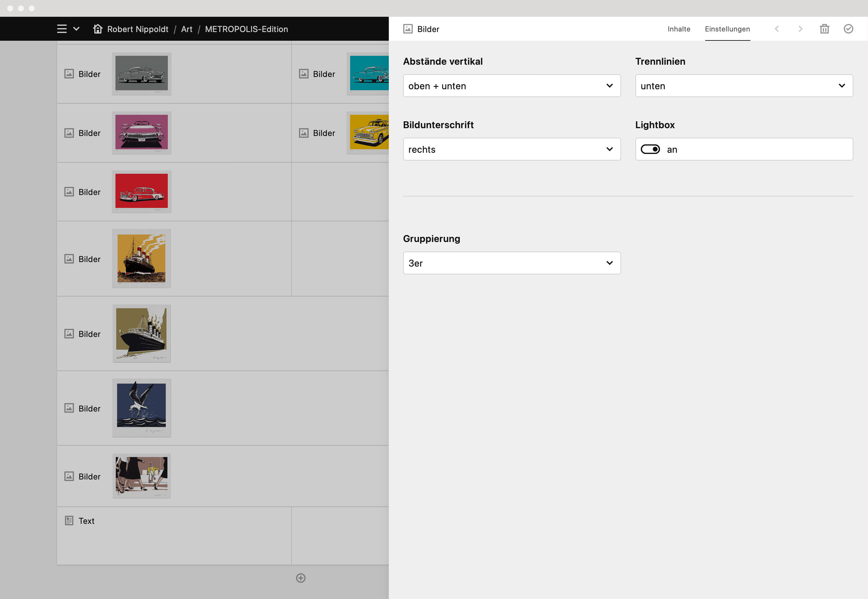Screen dimensions: 868x599
Task: Click the 'an' label of the Lightbox field
Action: pos(672,149)
